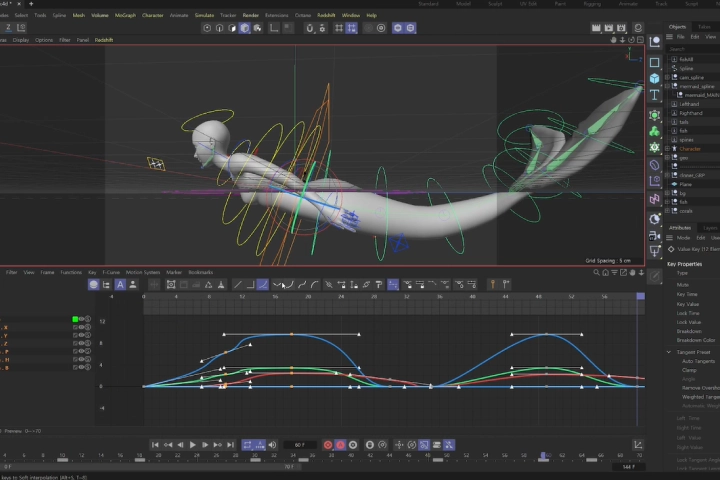Image resolution: width=720 pixels, height=480 pixels.
Task: Collapse the Tangent Preset section
Action: [669, 352]
